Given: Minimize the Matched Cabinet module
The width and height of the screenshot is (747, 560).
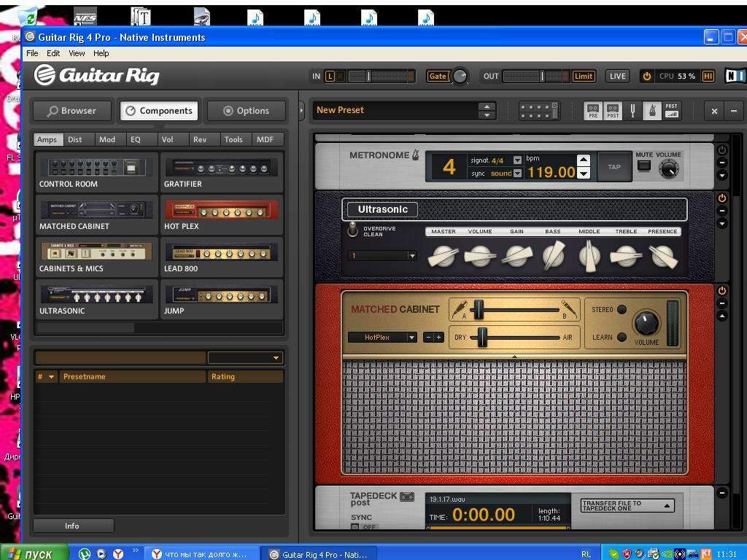Looking at the screenshot, I should 722,303.
